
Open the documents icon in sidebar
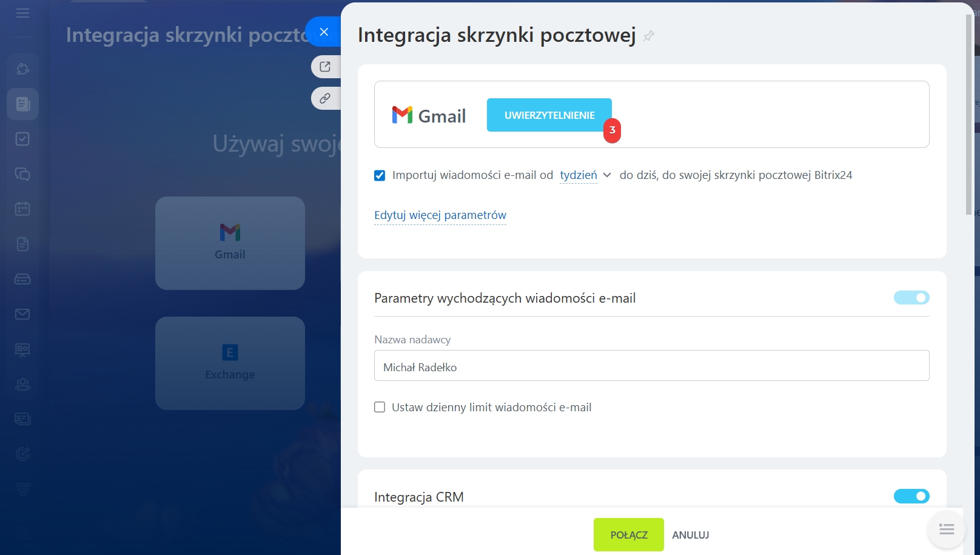point(22,244)
